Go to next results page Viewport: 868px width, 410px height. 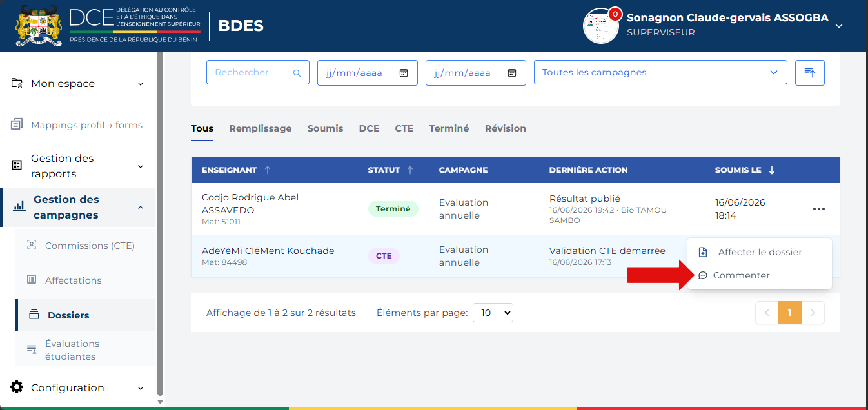[813, 313]
